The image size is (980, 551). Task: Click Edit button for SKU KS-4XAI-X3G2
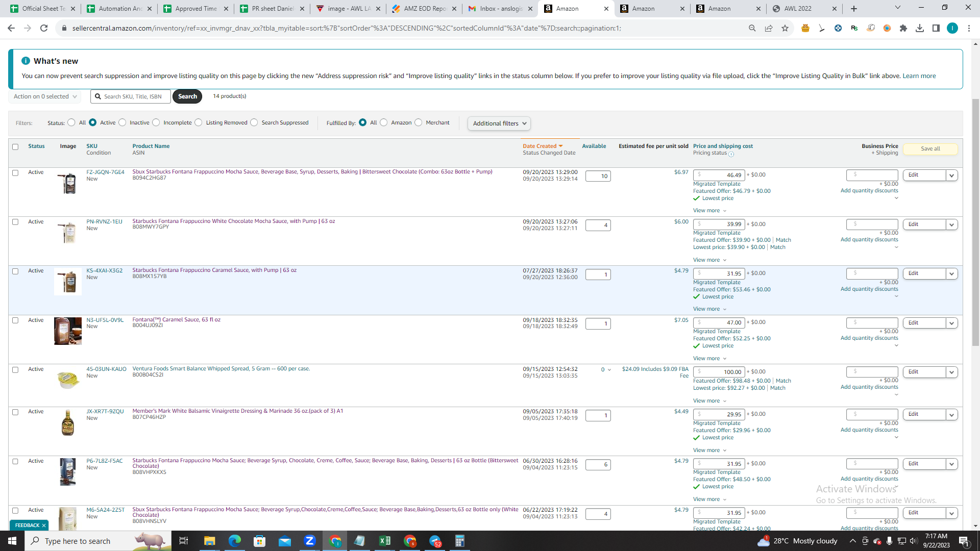click(x=924, y=274)
